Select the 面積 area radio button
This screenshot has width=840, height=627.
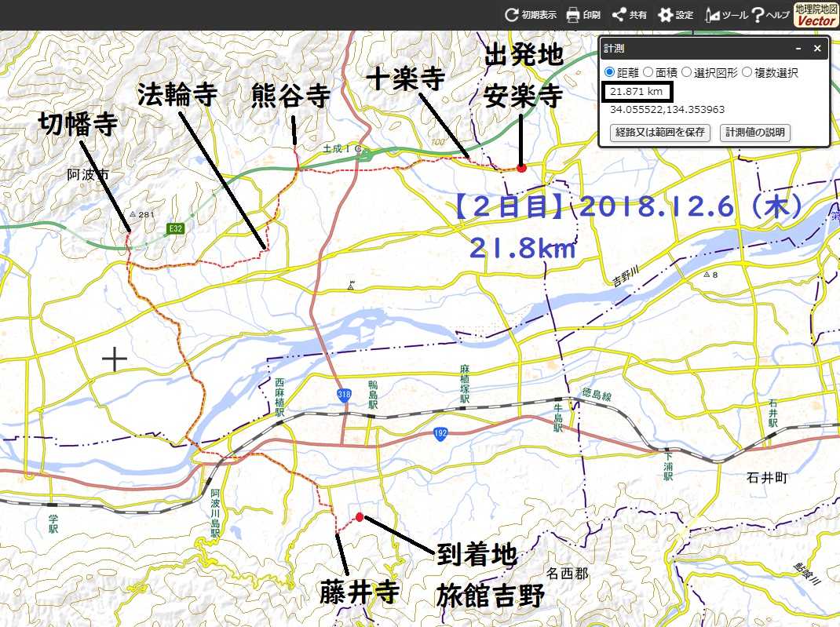[x=648, y=72]
